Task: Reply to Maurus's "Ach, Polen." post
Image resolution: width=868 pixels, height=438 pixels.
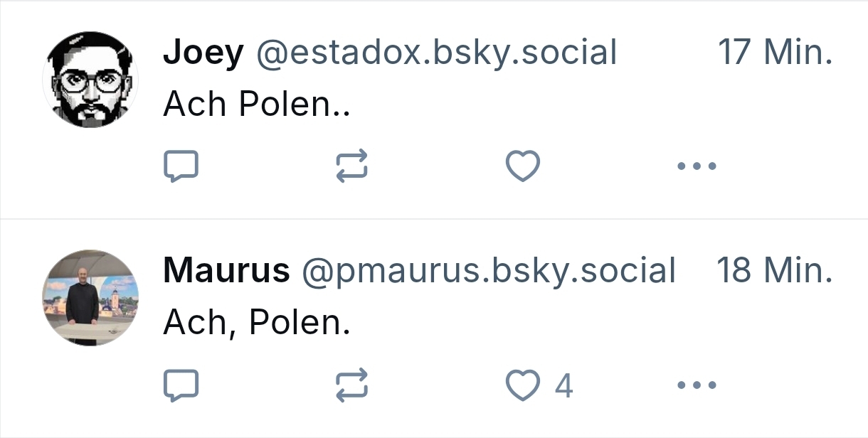Action: pos(181,385)
